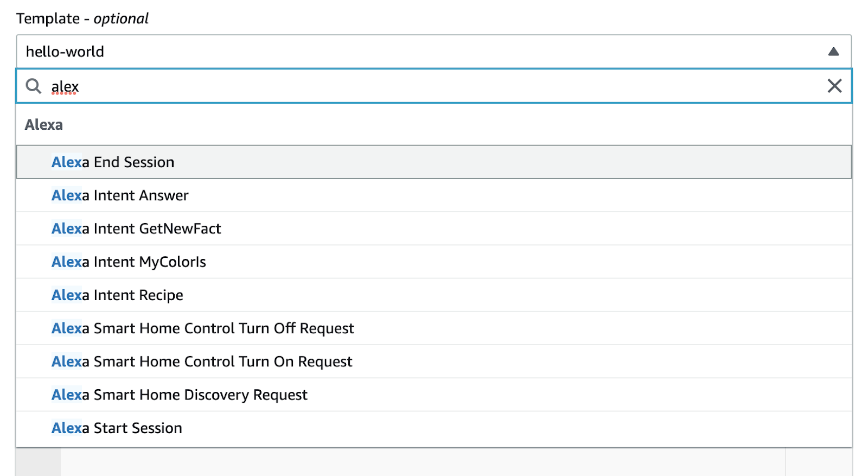Choose Alexa Intent GetNewFact option

pyautogui.click(x=434, y=229)
